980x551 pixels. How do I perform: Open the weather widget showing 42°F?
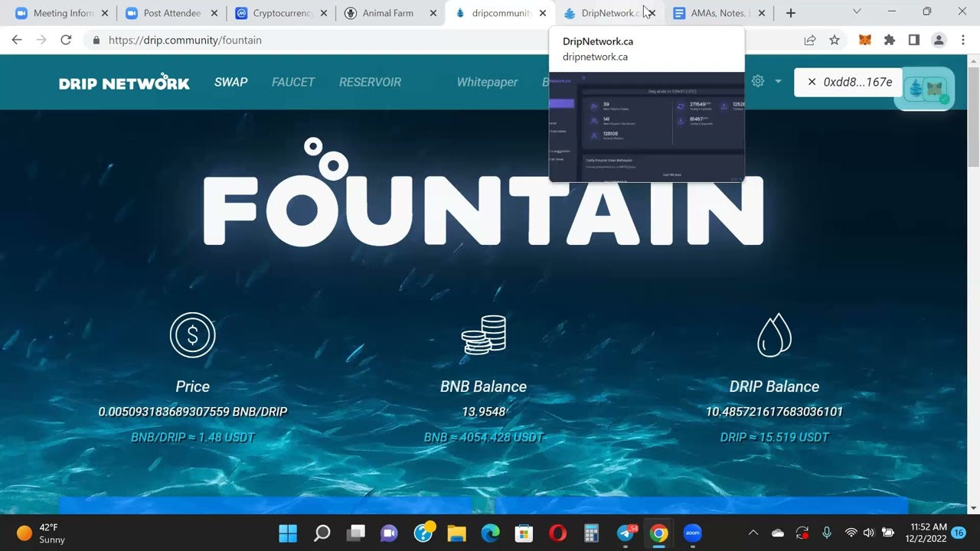pos(41,533)
